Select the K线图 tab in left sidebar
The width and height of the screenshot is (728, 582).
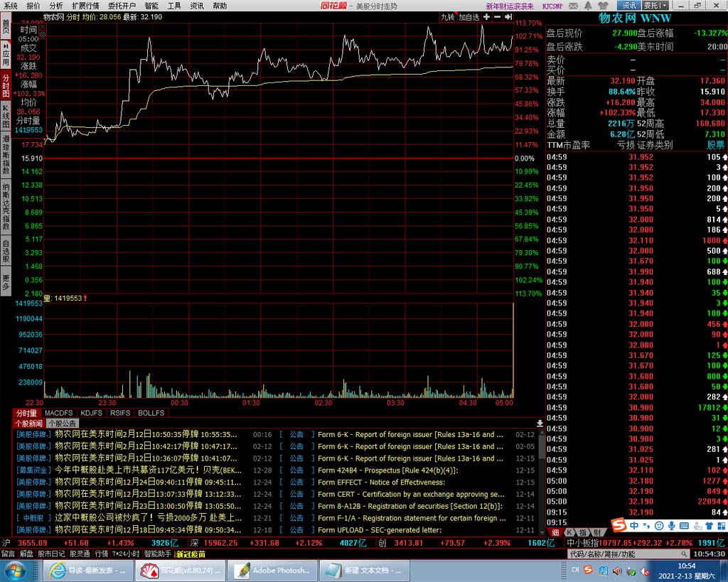point(6,116)
